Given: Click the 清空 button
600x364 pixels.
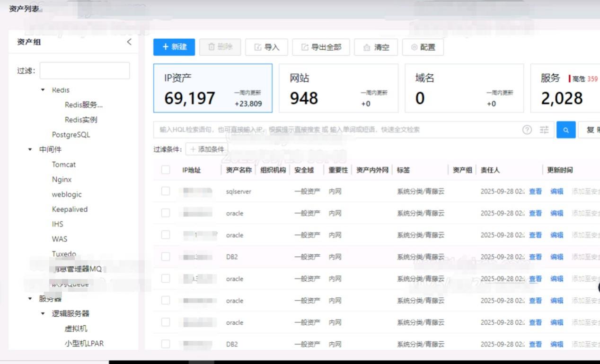Looking at the screenshot, I should tap(376, 47).
